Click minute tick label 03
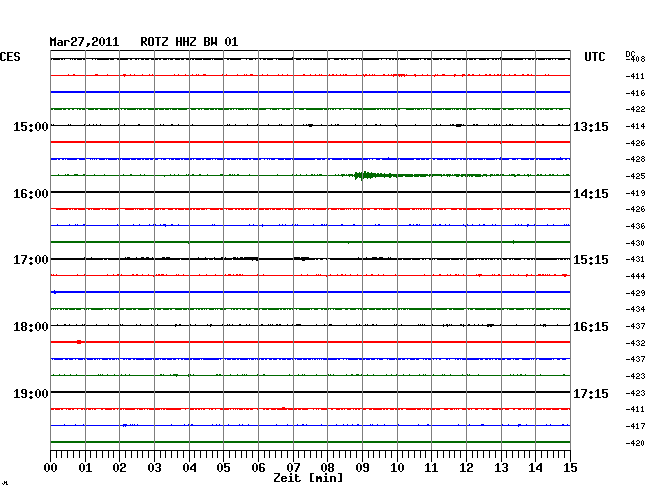The image size is (650, 494). tap(155, 468)
